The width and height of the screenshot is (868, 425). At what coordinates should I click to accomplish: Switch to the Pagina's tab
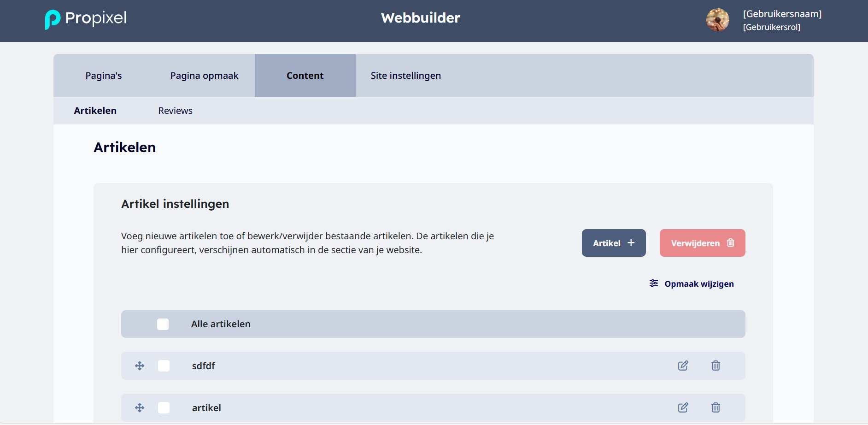(104, 76)
